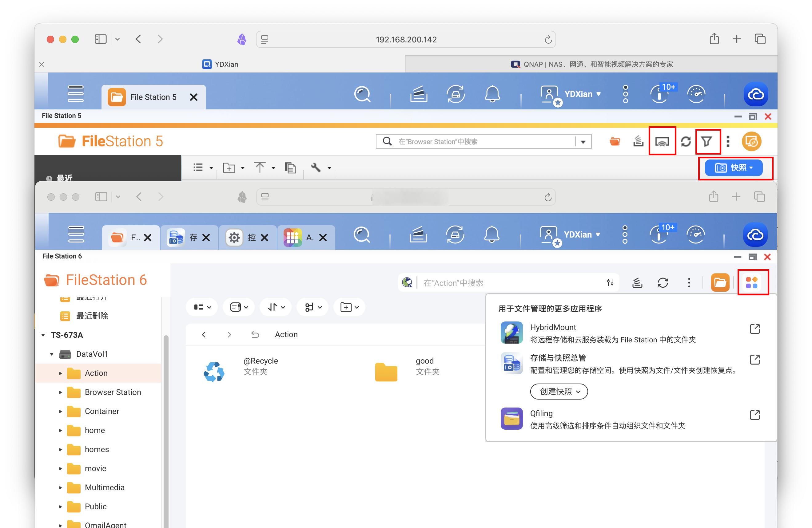This screenshot has width=812, height=528.
Task: Open the view mode dropdown in File Station 5
Action: [203, 167]
